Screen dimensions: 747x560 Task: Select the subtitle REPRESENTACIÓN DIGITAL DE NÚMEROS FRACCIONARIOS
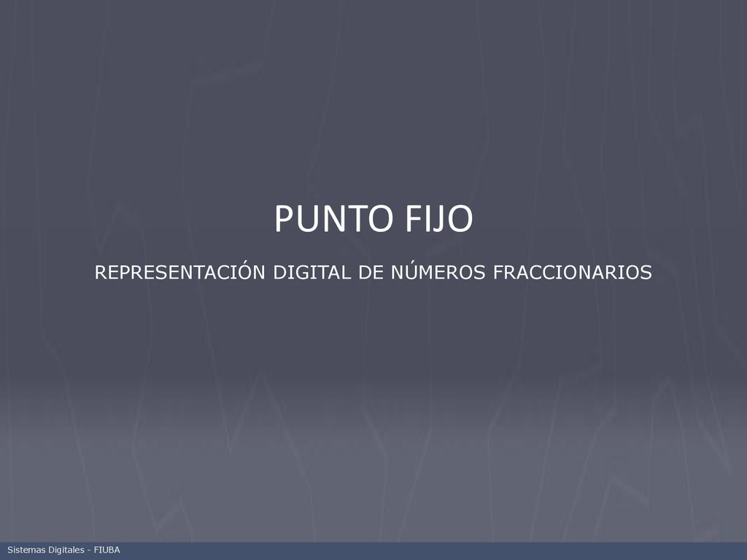pyautogui.click(x=373, y=271)
